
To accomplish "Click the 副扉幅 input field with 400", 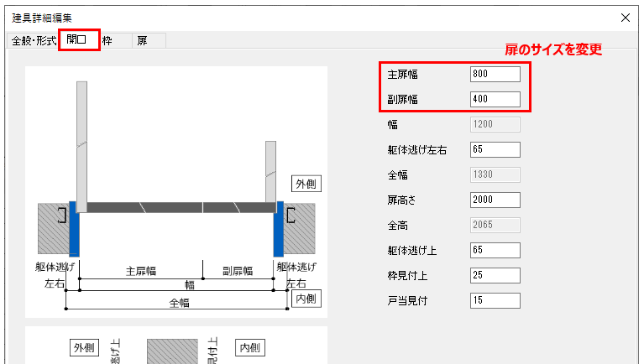I will click(x=495, y=99).
